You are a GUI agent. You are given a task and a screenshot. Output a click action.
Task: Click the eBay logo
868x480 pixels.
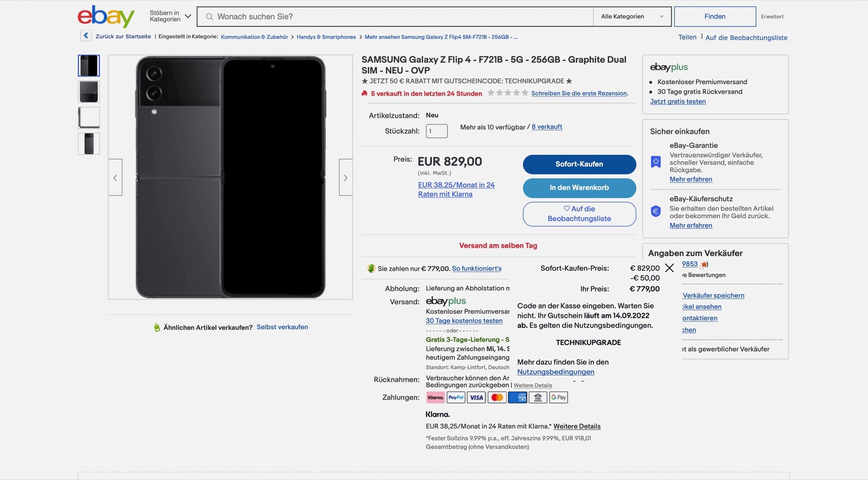106,16
